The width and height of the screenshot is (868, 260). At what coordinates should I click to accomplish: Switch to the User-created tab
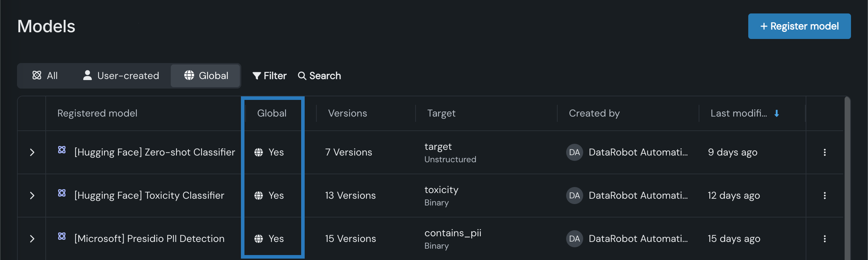(x=121, y=76)
